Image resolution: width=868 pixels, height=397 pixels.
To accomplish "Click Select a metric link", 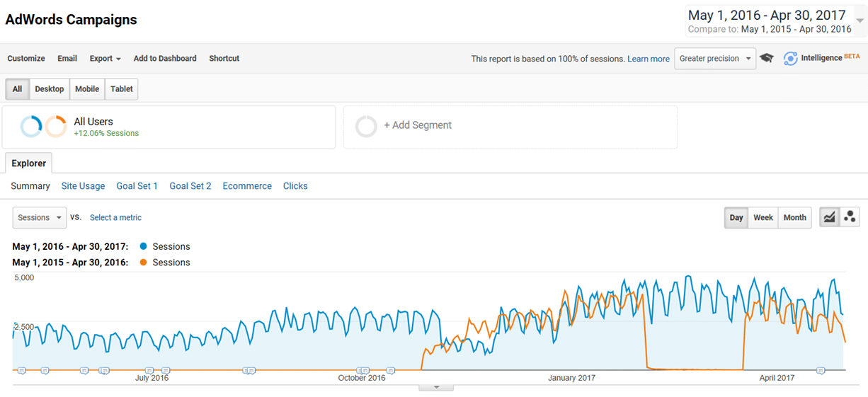I will (x=115, y=217).
